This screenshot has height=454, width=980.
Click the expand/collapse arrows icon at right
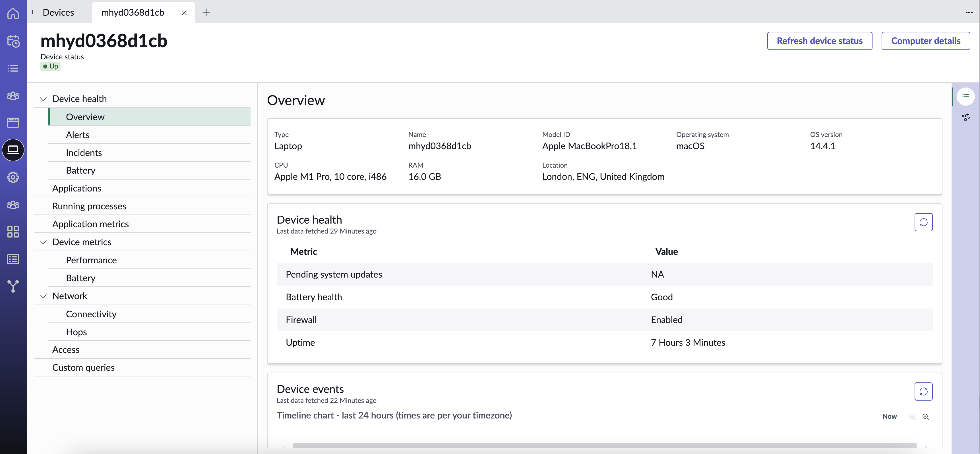[x=965, y=117]
